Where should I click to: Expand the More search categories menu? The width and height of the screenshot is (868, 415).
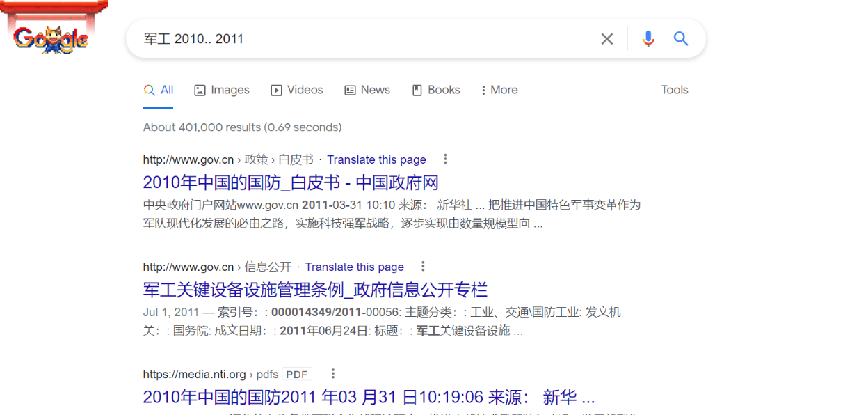(499, 90)
